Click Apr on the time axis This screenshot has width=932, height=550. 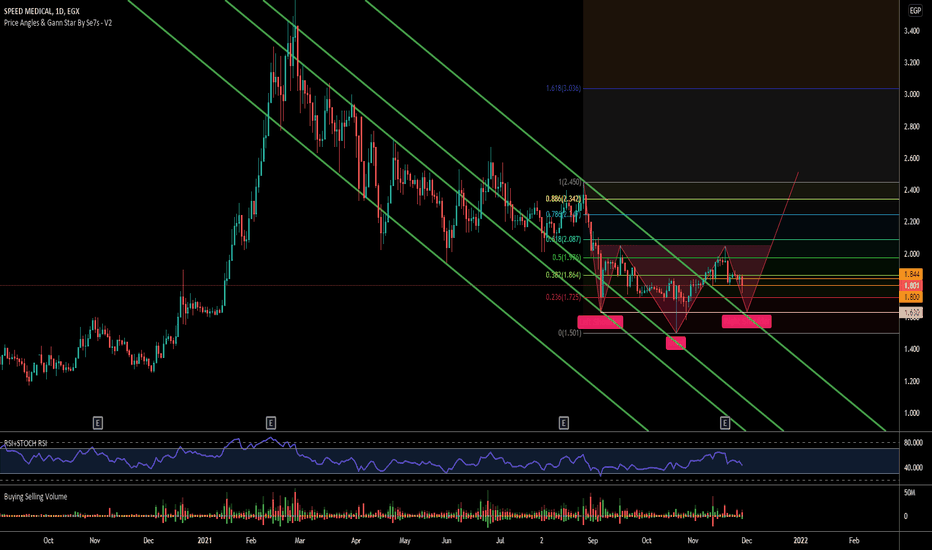pyautogui.click(x=356, y=540)
